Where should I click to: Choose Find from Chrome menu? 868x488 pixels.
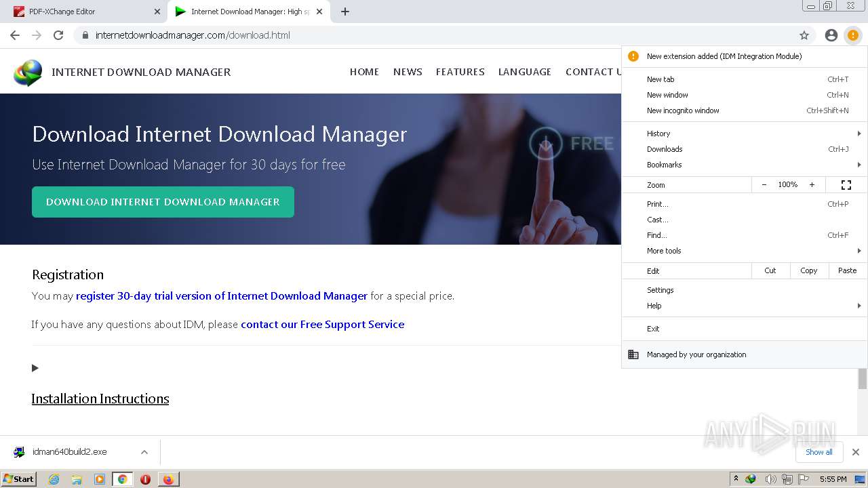[x=745, y=235]
